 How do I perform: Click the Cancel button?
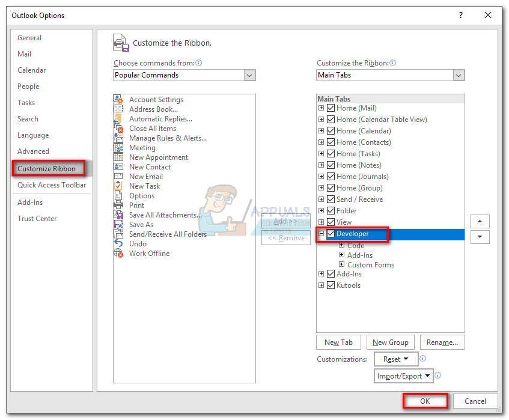coord(475,401)
